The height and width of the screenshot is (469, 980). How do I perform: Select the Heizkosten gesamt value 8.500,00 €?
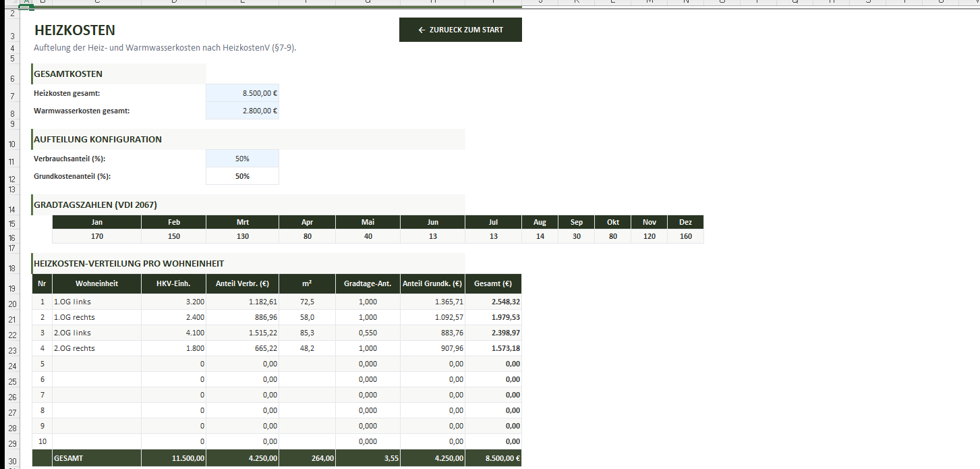(242, 93)
